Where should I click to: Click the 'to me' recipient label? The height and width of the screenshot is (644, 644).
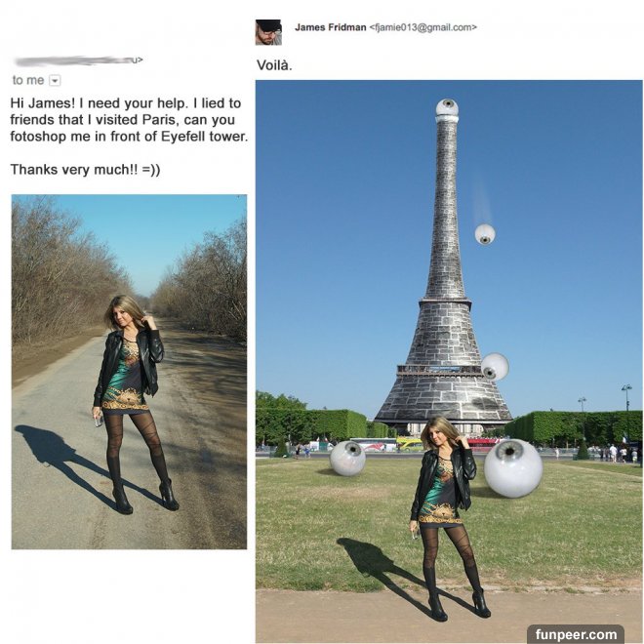pos(28,80)
